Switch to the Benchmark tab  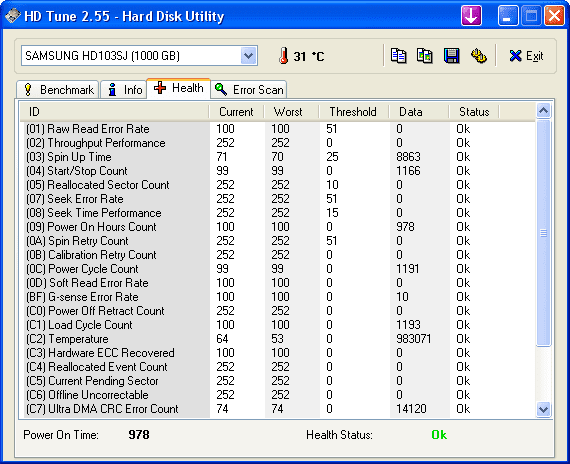(x=57, y=89)
